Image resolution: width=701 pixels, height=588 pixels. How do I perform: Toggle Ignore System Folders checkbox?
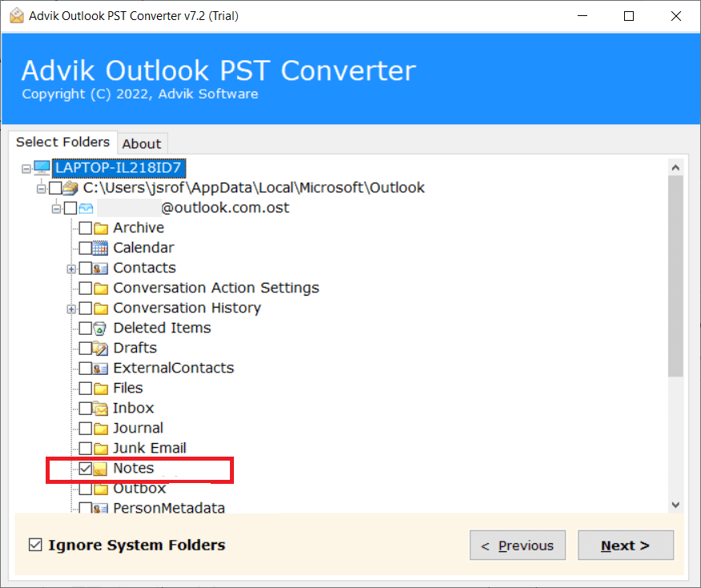[x=35, y=545]
